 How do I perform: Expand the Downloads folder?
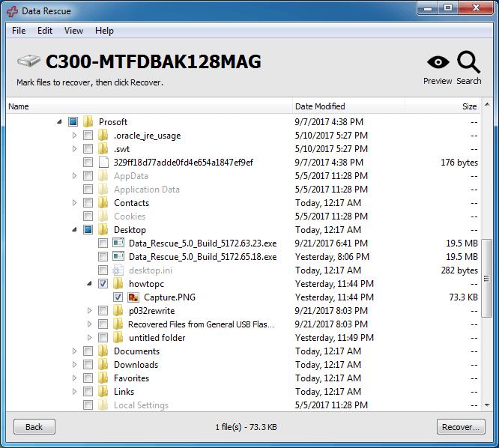point(74,365)
